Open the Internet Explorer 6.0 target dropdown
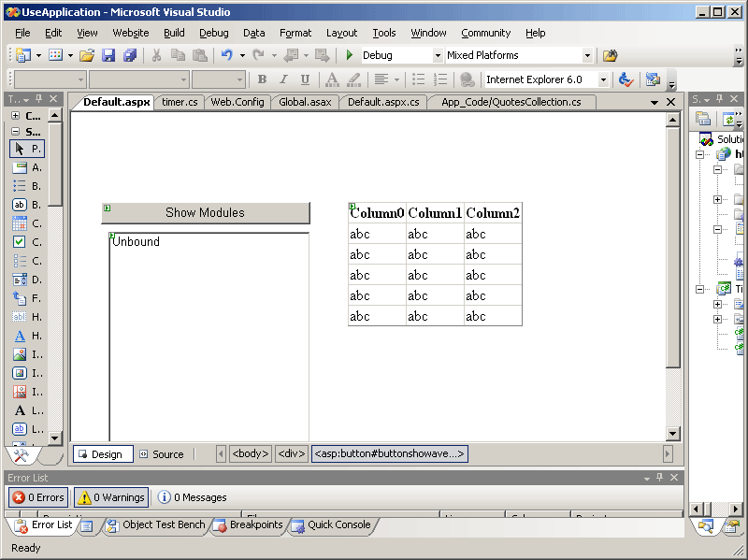This screenshot has height=560, width=748. coord(602,80)
